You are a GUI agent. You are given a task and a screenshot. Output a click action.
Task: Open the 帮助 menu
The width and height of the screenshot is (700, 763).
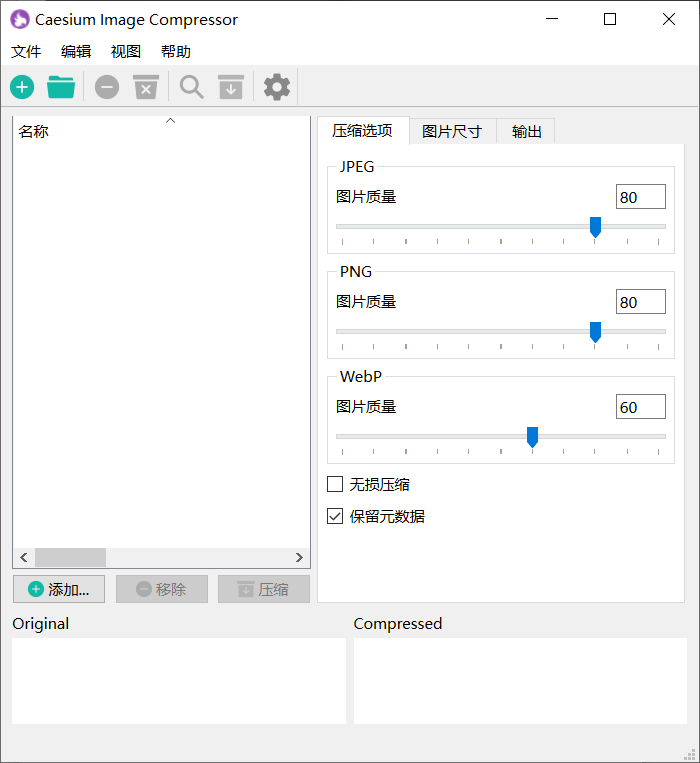[176, 52]
